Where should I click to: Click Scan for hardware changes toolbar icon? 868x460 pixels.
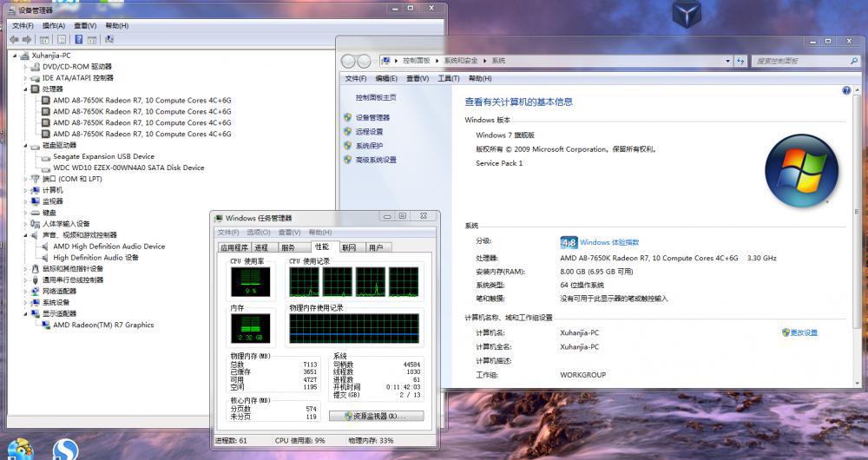(x=109, y=39)
